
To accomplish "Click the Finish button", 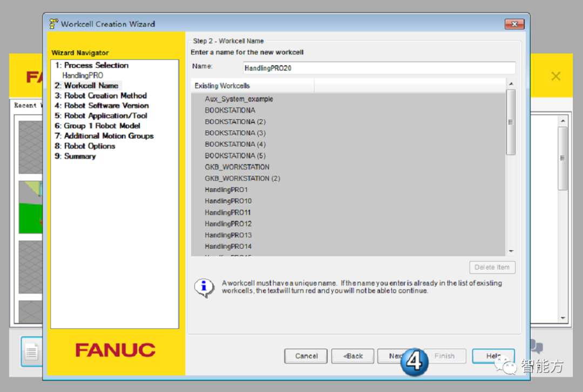I will pyautogui.click(x=445, y=356).
